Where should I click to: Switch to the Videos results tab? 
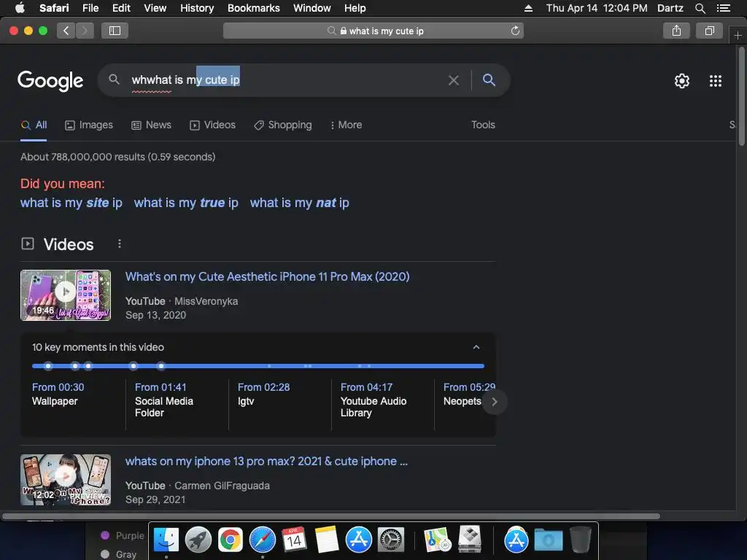(x=212, y=125)
